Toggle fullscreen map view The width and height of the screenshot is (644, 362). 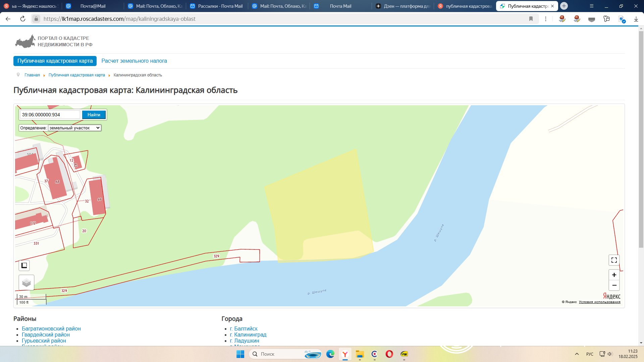point(614,260)
